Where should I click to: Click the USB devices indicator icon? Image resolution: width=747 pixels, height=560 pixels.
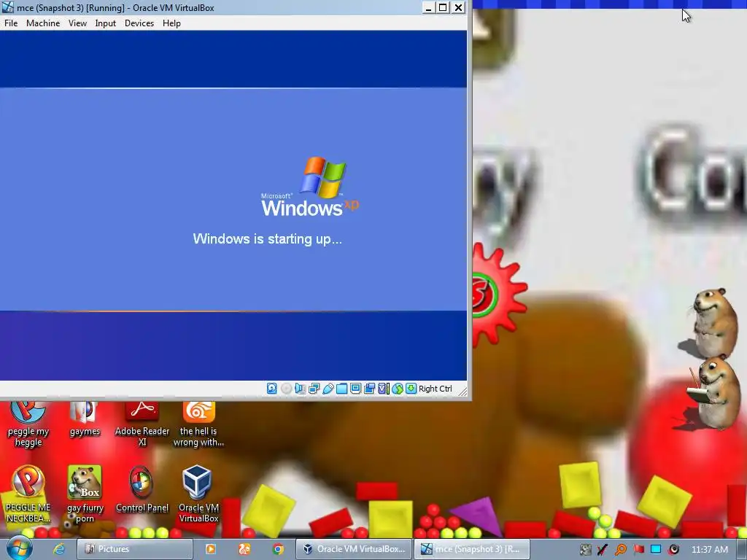[328, 389]
